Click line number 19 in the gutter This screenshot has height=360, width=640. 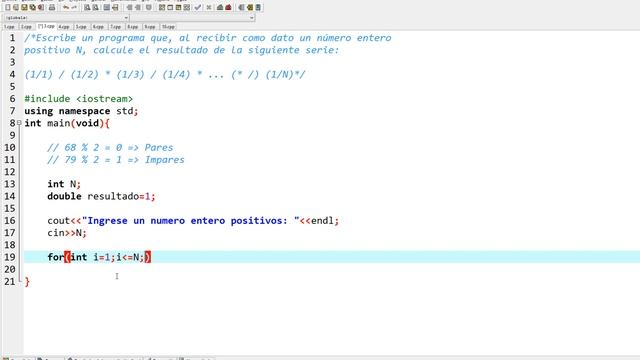pos(10,257)
